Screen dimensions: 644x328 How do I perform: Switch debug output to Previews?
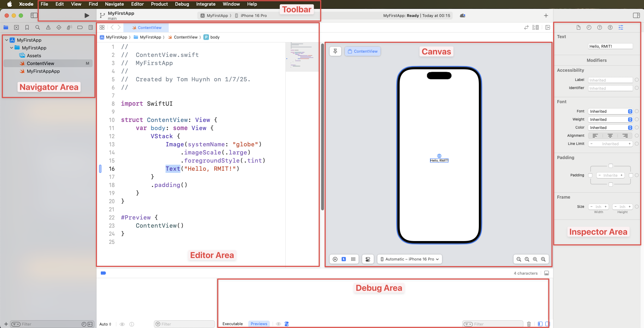click(259, 323)
